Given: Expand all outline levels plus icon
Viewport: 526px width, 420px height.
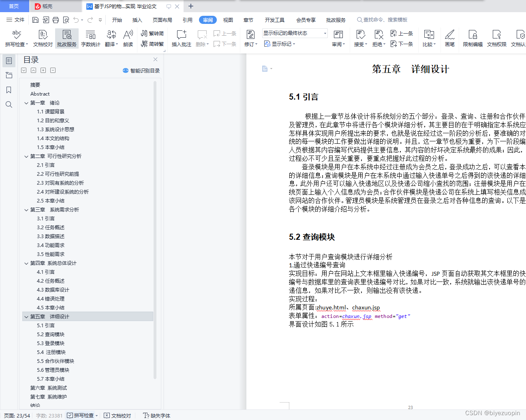Looking at the screenshot, I should [x=43, y=70].
